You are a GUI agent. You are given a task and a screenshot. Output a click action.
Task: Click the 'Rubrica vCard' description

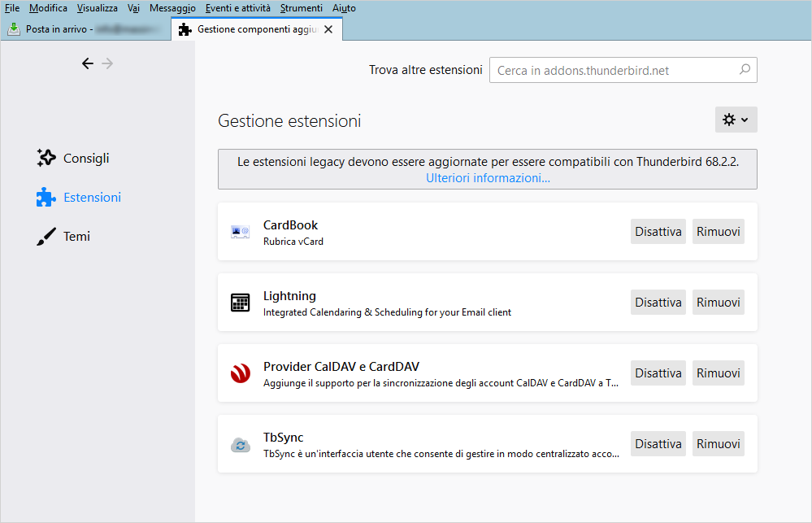pyautogui.click(x=293, y=242)
